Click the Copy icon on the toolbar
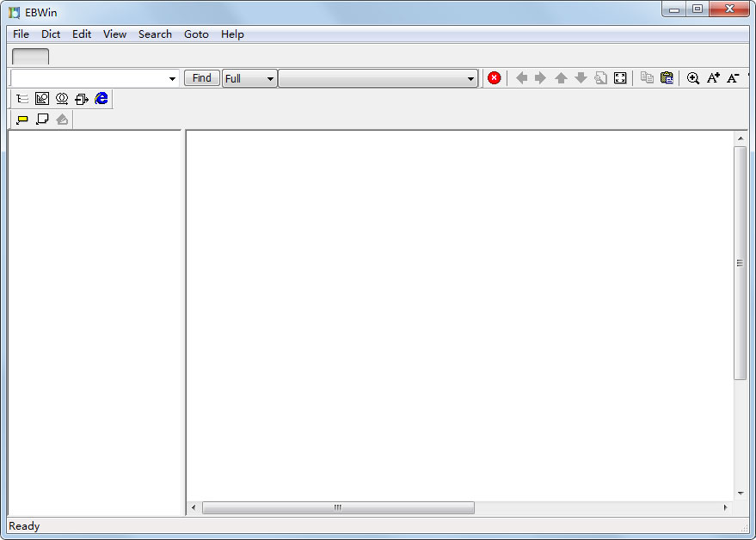 [x=647, y=77]
